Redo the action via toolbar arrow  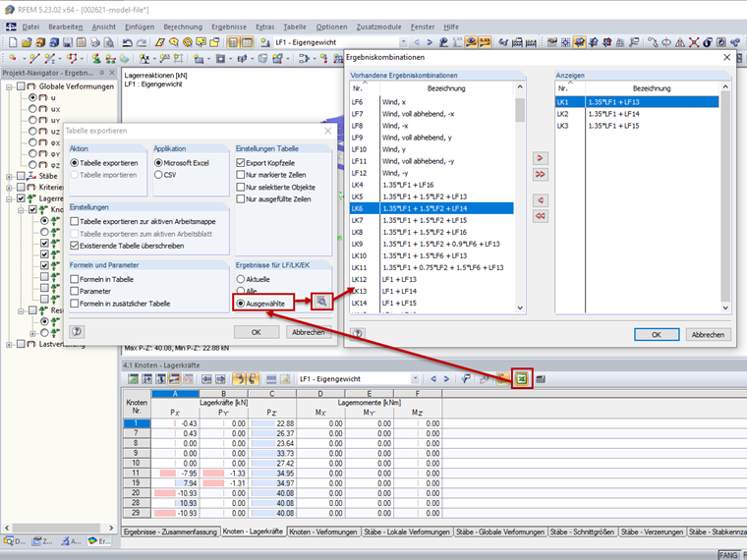point(141,42)
